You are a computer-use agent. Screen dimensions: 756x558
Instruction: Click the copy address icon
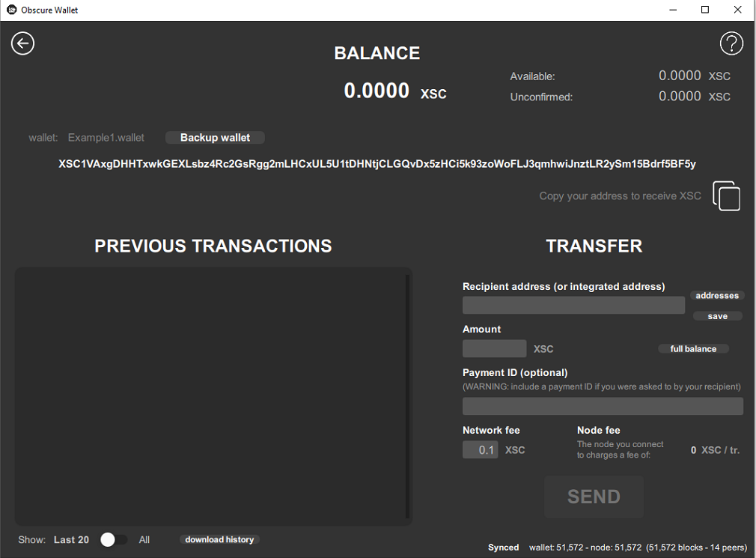click(x=726, y=196)
